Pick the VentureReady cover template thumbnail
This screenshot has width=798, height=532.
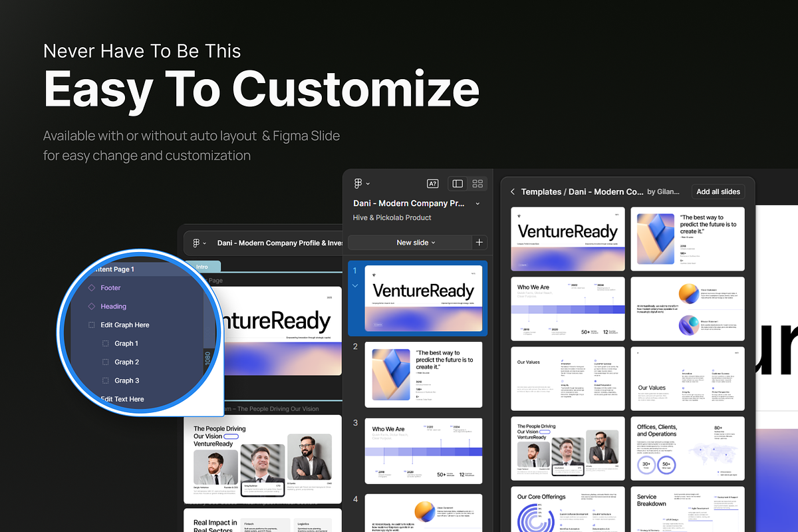pos(568,238)
